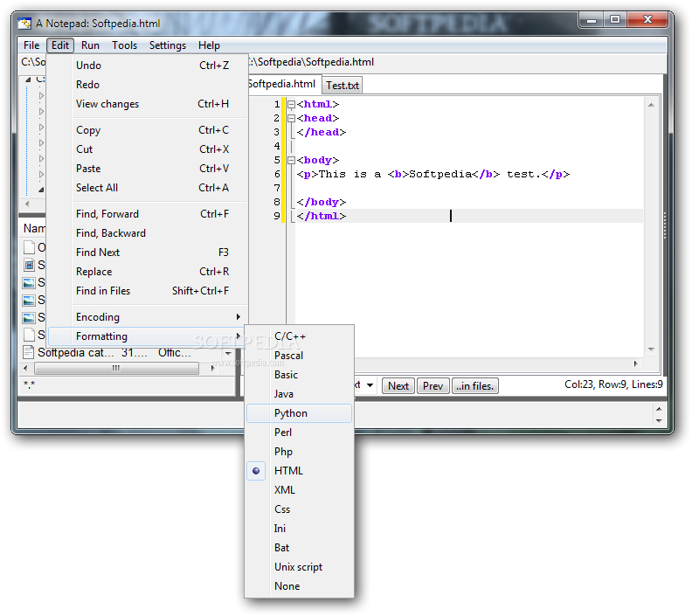Screen dimensions: 692x616
Task: Select Find Next menu item
Action: (148, 253)
